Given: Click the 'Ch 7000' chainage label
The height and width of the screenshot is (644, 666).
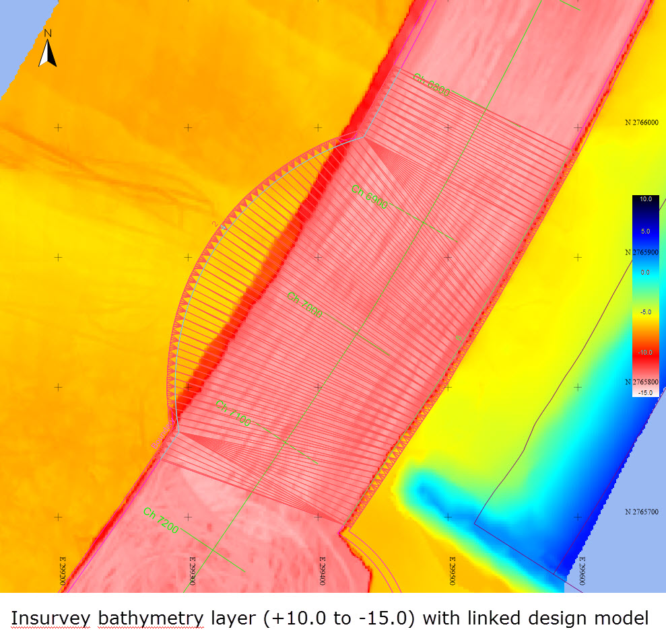Looking at the screenshot, I should click(305, 305).
